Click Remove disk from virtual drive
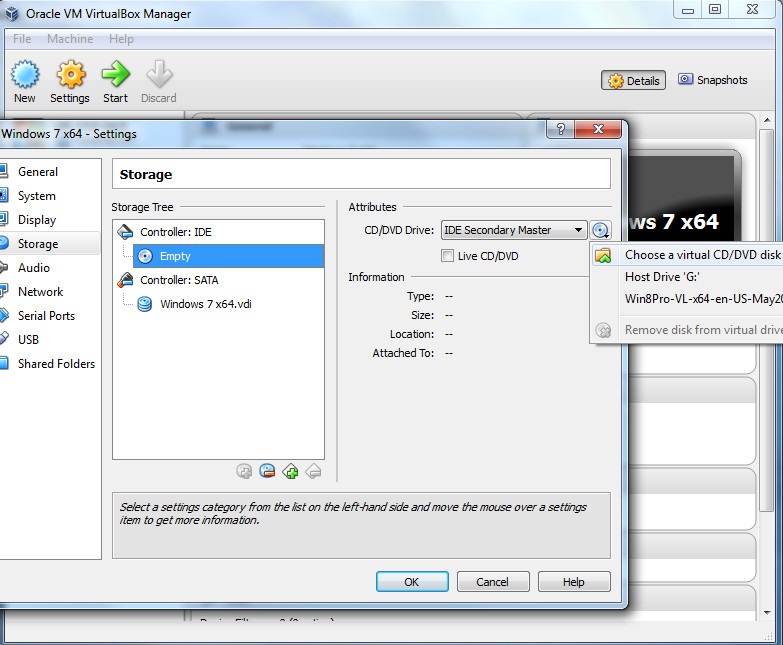 click(687, 330)
